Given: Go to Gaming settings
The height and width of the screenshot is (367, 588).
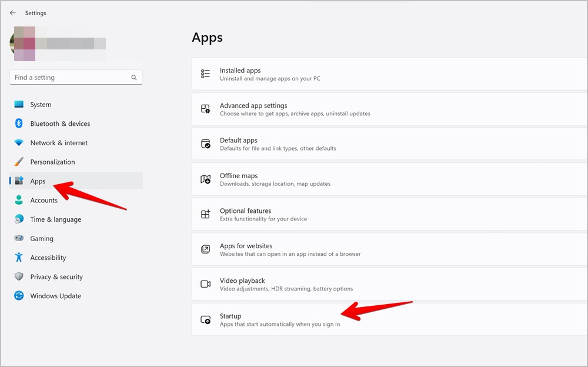Looking at the screenshot, I should [76, 238].
